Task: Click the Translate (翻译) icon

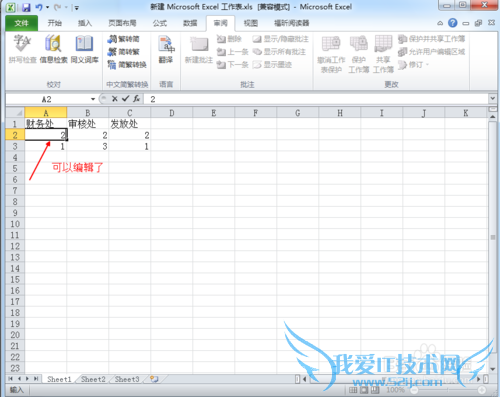Action: pos(166,49)
